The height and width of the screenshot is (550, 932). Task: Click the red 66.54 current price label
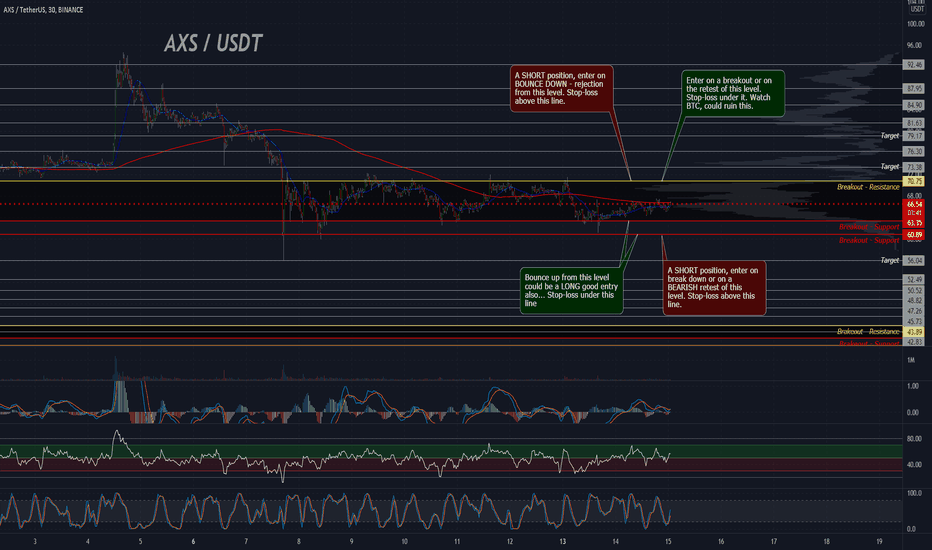tap(913, 204)
